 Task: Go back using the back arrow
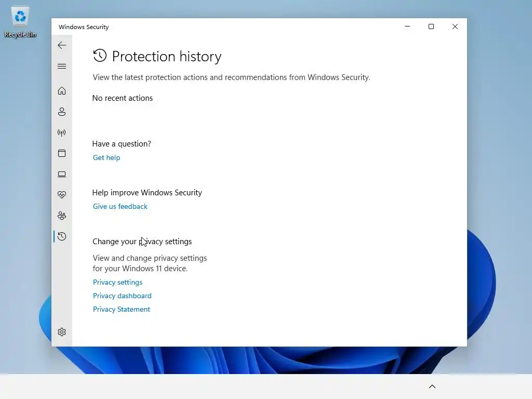[x=62, y=45]
